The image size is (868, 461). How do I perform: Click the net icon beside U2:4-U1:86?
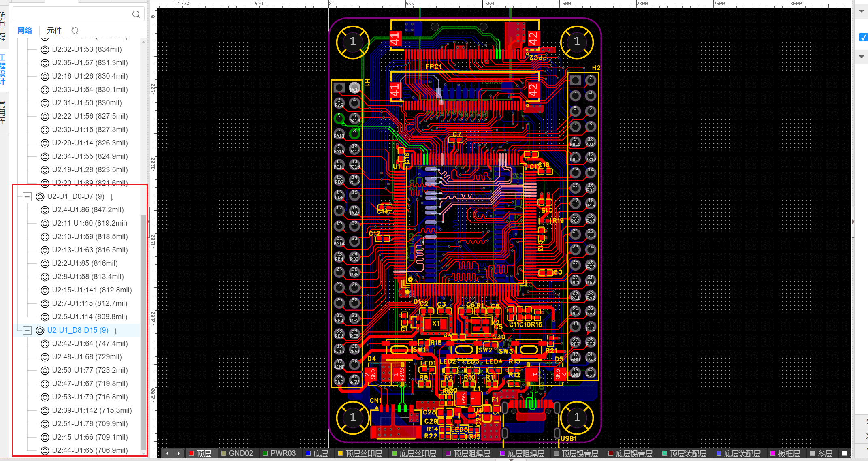45,210
